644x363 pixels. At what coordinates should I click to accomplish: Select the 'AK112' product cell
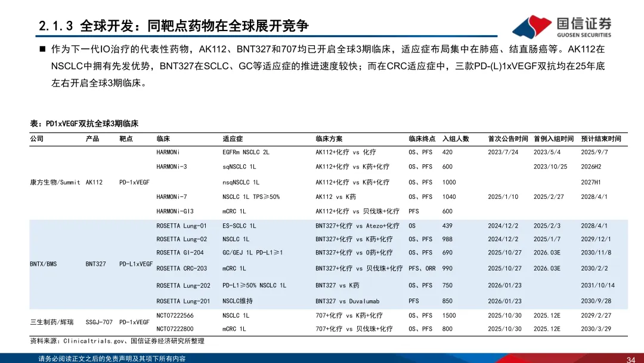(x=94, y=182)
